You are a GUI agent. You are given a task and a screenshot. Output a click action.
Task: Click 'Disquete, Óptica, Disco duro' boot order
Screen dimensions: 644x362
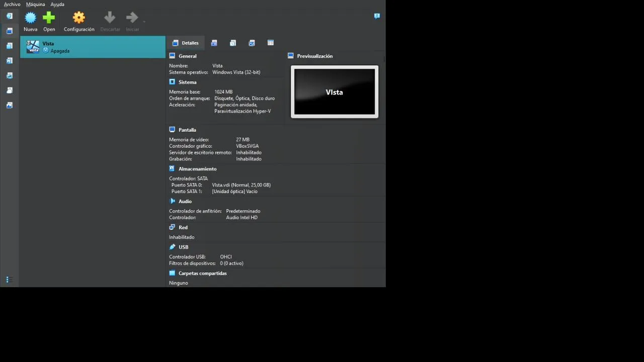click(245, 99)
